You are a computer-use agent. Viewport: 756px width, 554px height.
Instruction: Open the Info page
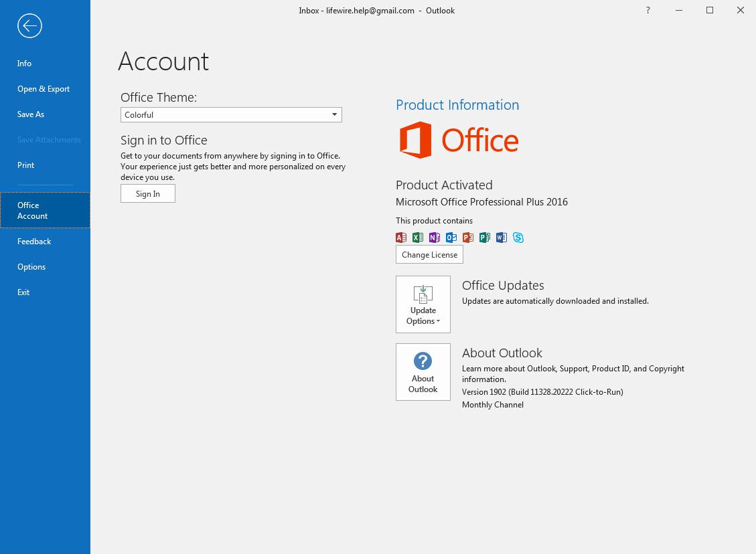click(24, 63)
